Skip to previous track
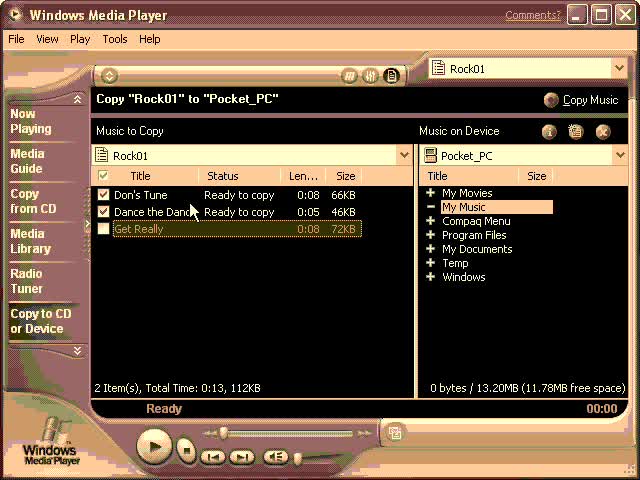The image size is (640, 480). click(213, 457)
